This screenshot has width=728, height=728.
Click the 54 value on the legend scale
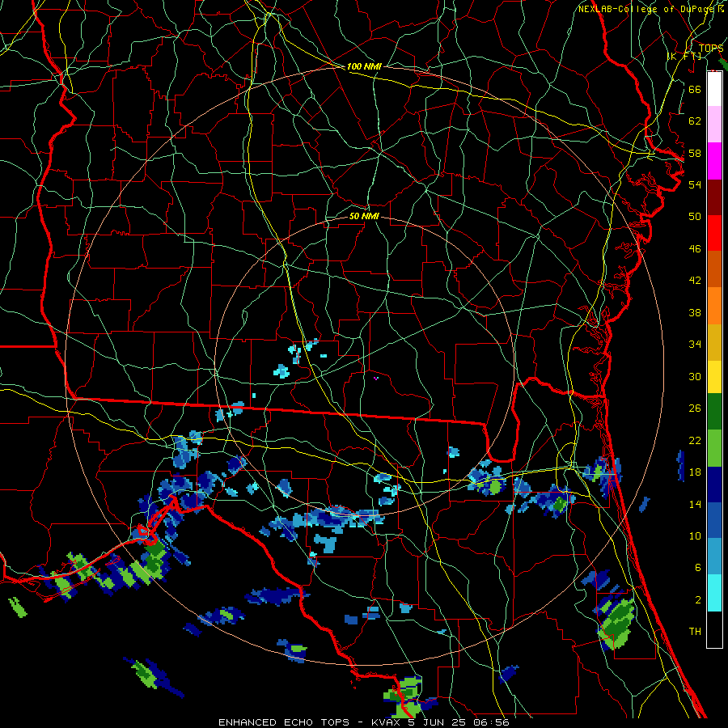(x=695, y=184)
